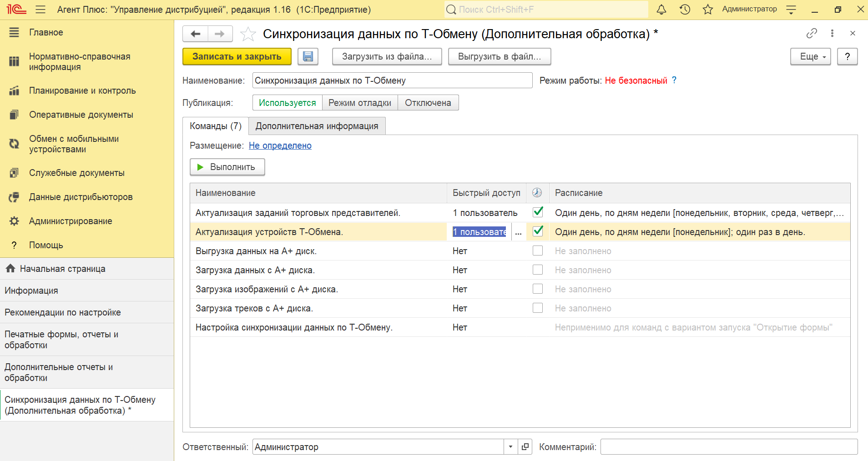Image resolution: width=868 pixels, height=461 pixels.
Task: Click the Комментарий input field
Action: [x=729, y=447]
